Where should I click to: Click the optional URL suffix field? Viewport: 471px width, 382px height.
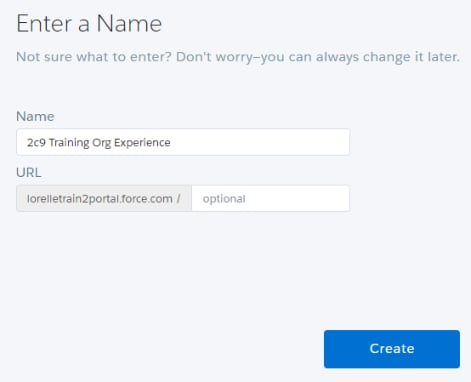click(x=271, y=199)
